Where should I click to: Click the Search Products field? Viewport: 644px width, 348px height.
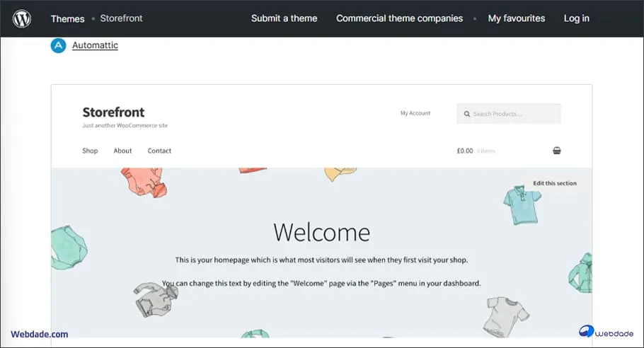[x=514, y=114]
